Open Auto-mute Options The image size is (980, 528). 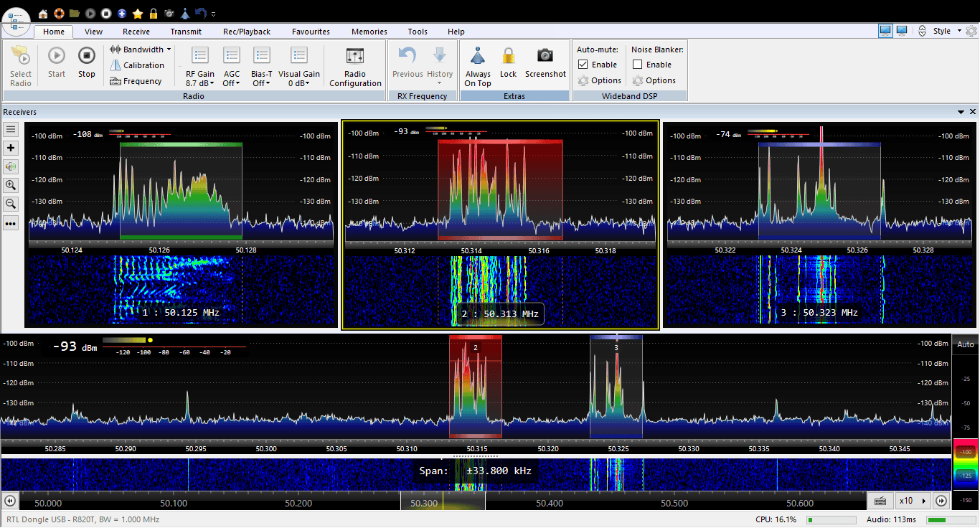pos(600,80)
